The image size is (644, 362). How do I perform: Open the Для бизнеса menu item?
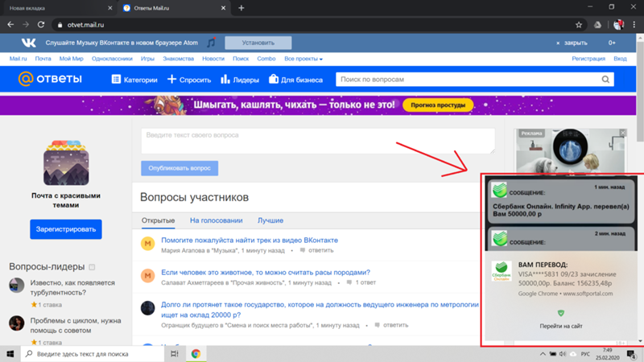coord(295,80)
